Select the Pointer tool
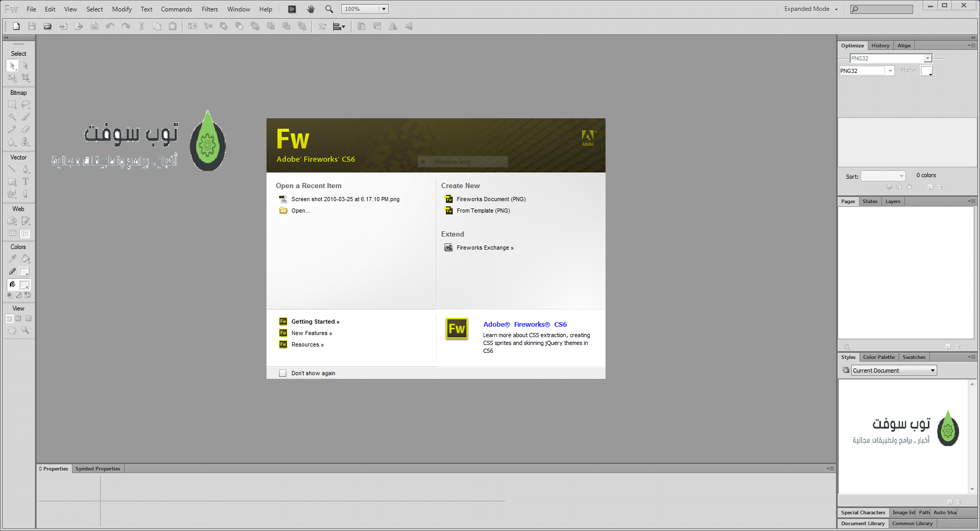Viewport: 980px width, 531px height. click(12, 66)
